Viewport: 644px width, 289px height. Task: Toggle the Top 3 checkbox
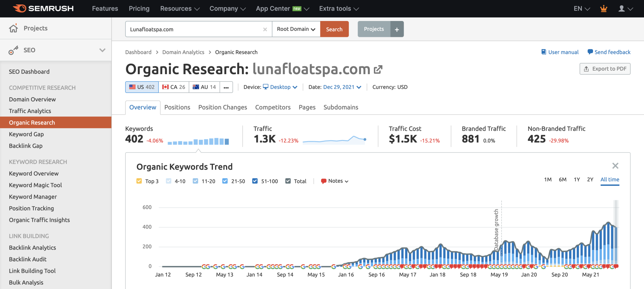click(139, 181)
